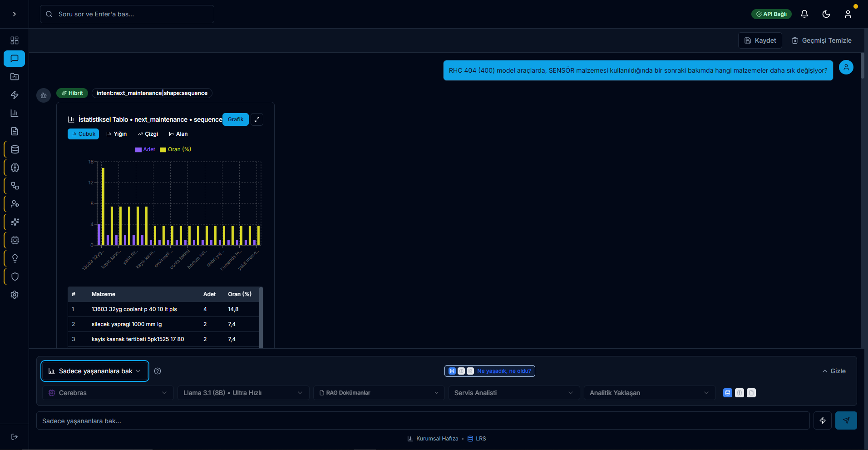
Task: Click the database icon in sidebar
Action: coord(15,149)
